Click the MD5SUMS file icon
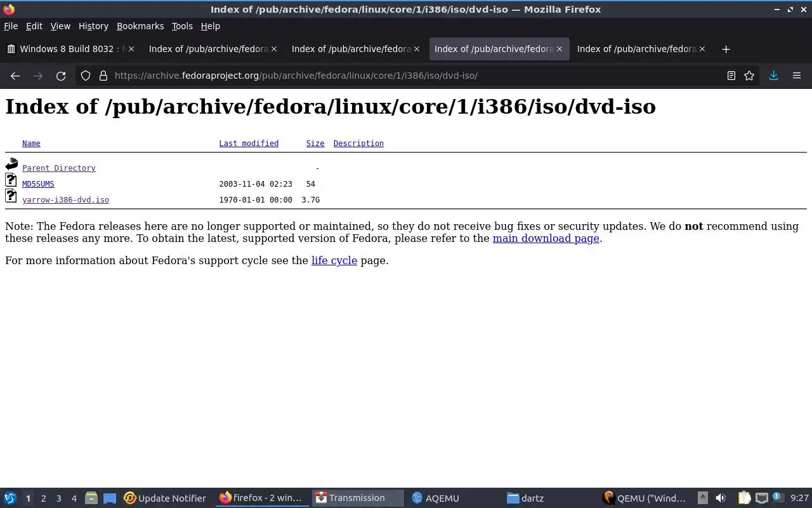Viewport: 812px width, 508px height. point(11,180)
